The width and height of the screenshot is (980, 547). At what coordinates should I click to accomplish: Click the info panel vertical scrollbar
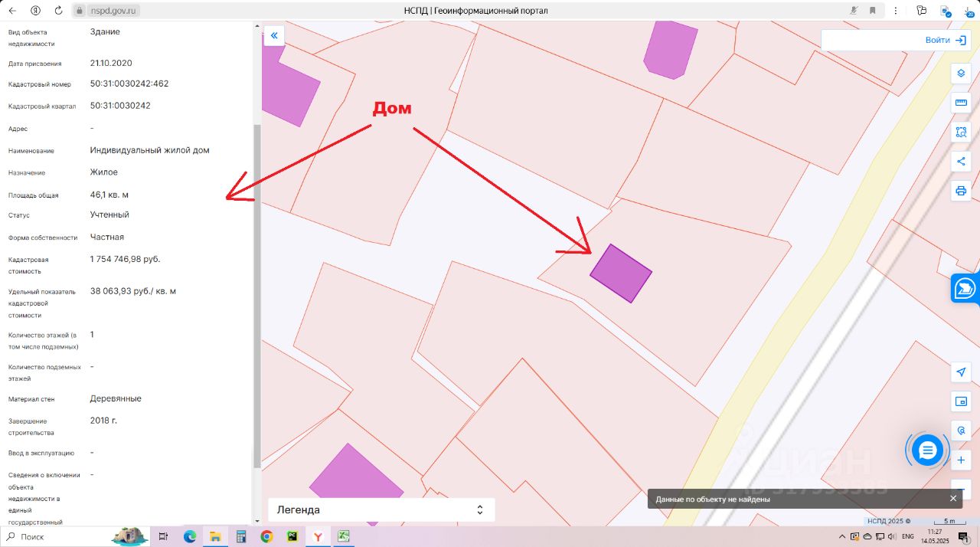(x=257, y=295)
